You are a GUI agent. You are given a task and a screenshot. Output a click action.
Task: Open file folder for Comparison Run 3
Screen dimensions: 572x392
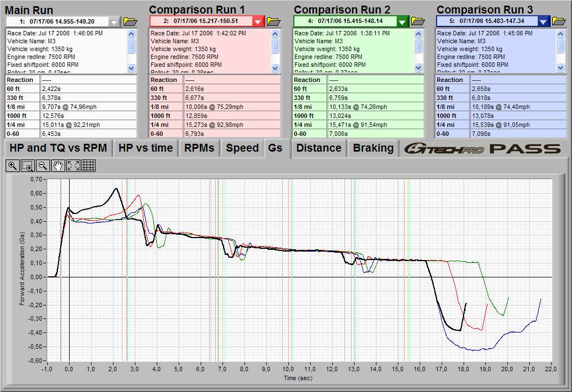(559, 21)
